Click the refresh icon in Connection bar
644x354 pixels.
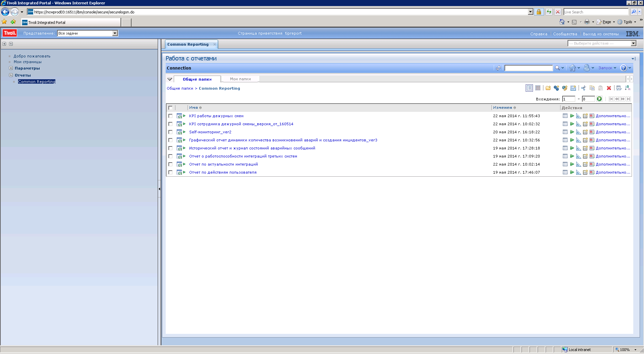pyautogui.click(x=498, y=68)
